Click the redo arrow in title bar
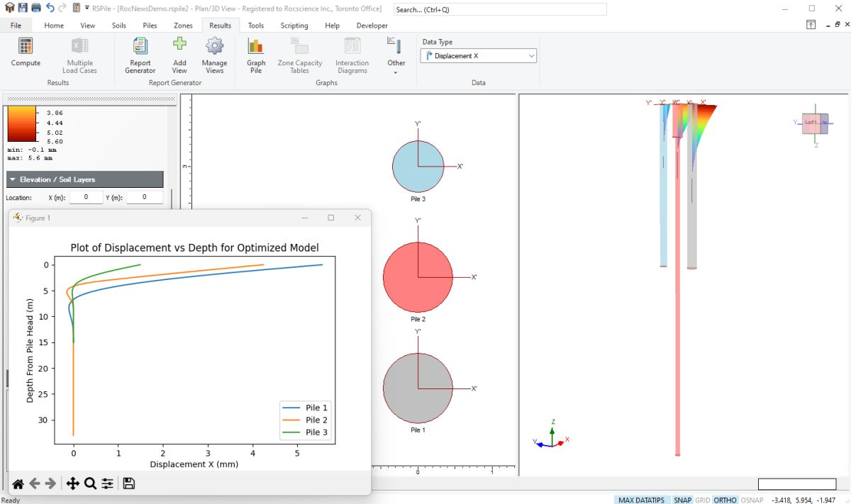The image size is (851, 504). click(62, 8)
